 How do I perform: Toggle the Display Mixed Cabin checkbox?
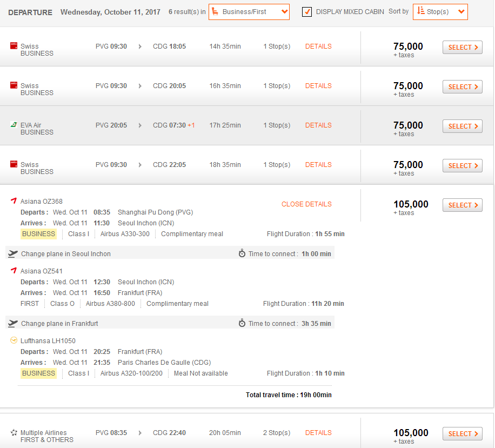click(307, 12)
